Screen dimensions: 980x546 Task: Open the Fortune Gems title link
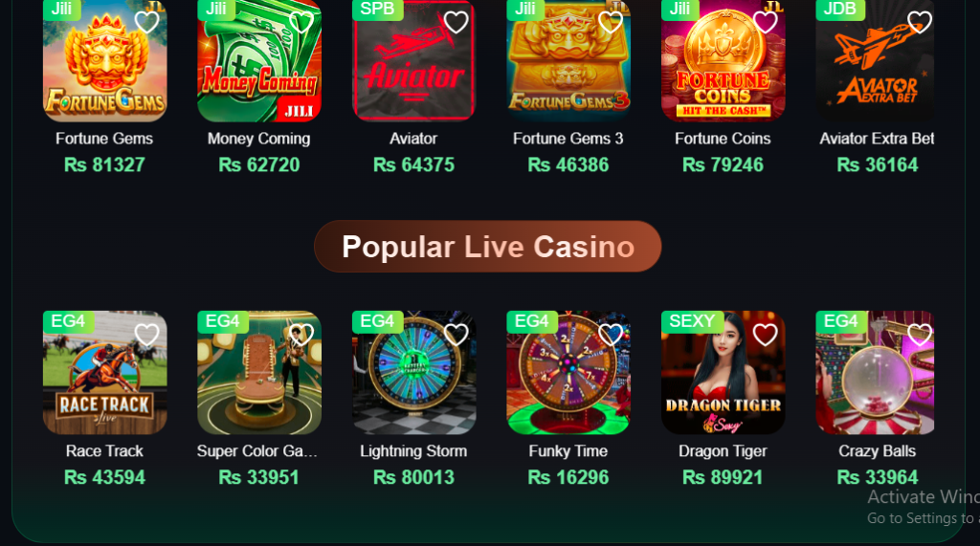click(x=104, y=139)
